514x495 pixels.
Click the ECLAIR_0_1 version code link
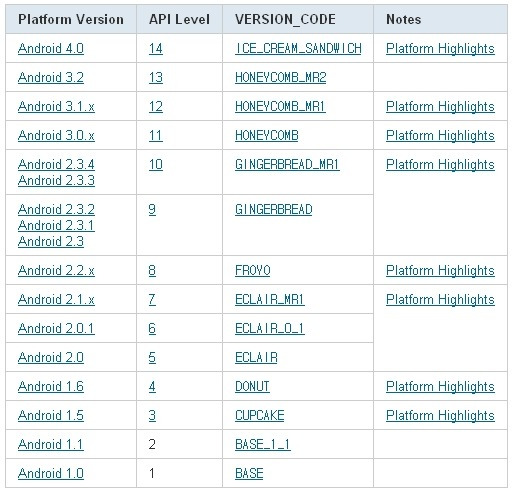[x=270, y=328]
